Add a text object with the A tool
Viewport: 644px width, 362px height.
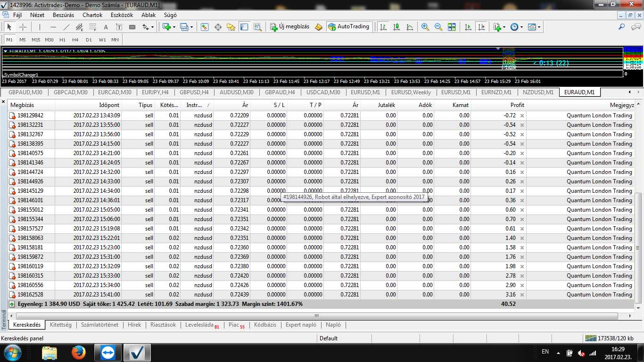[106, 27]
